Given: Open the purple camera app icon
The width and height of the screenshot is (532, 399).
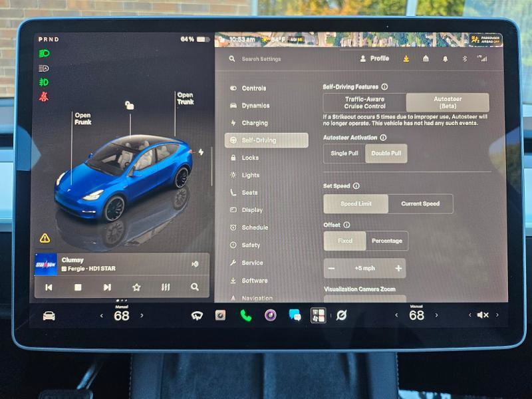Looking at the screenshot, I should tap(271, 315).
